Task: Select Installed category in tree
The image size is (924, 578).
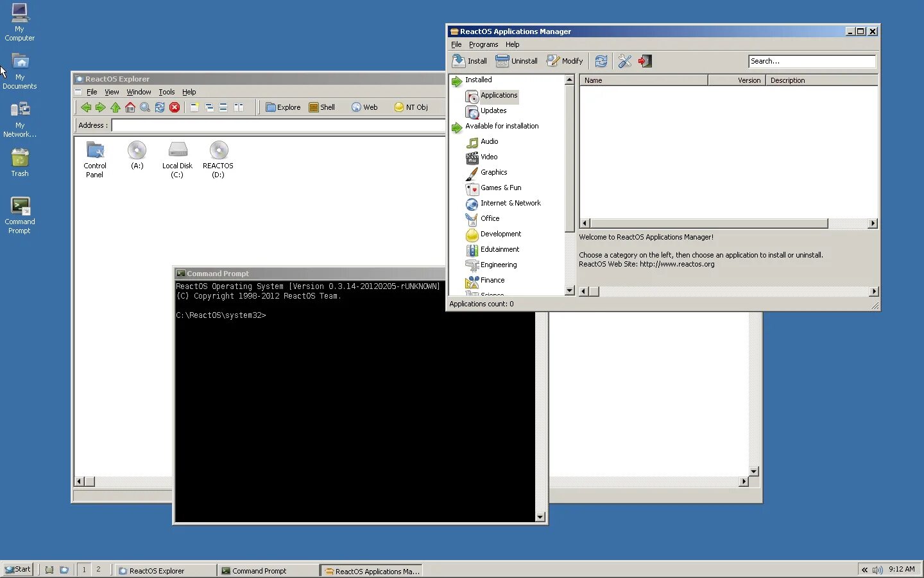Action: point(478,80)
